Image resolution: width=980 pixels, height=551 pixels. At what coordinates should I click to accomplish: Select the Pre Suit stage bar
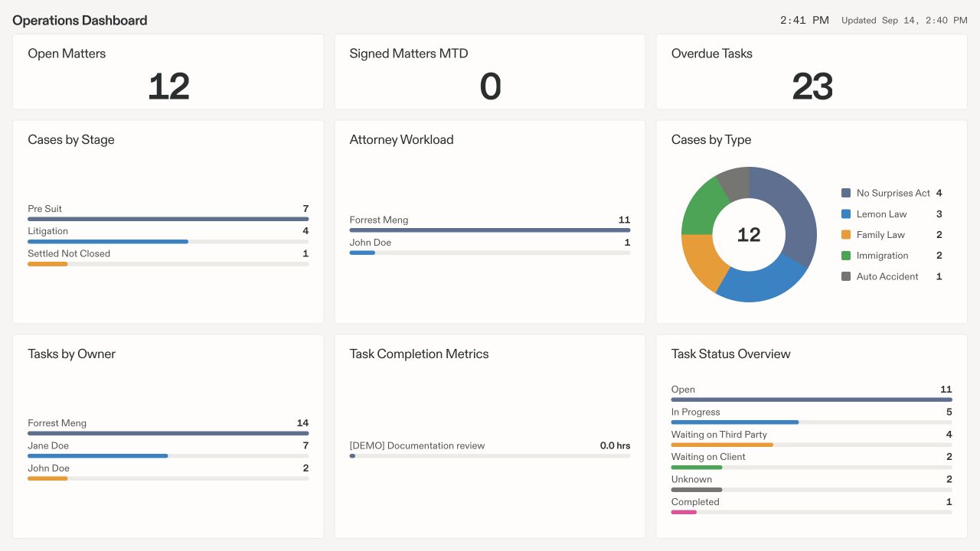(168, 219)
